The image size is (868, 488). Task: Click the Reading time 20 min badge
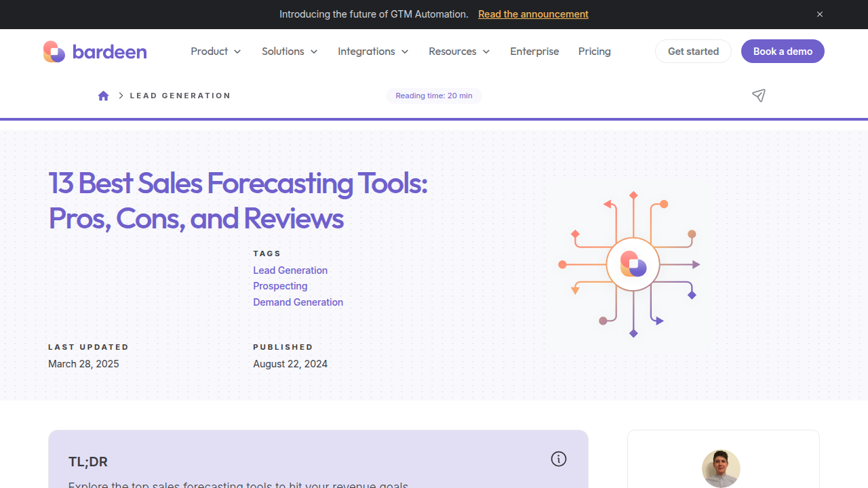(x=434, y=96)
